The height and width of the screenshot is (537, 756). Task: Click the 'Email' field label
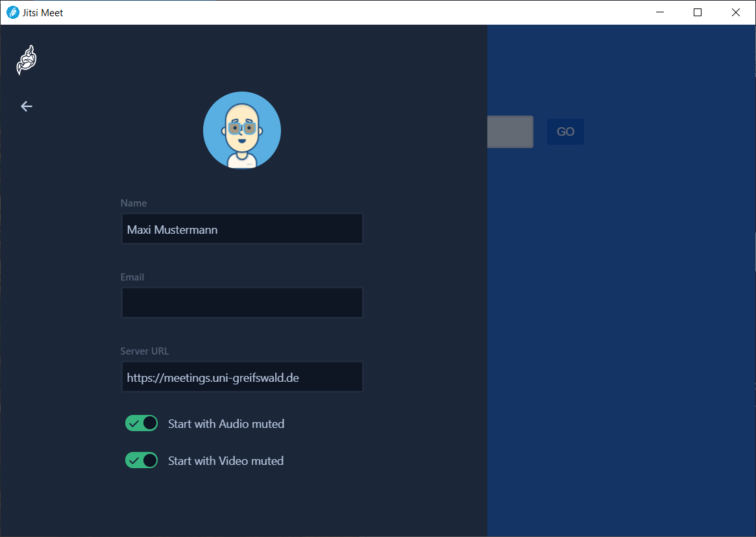(x=132, y=277)
